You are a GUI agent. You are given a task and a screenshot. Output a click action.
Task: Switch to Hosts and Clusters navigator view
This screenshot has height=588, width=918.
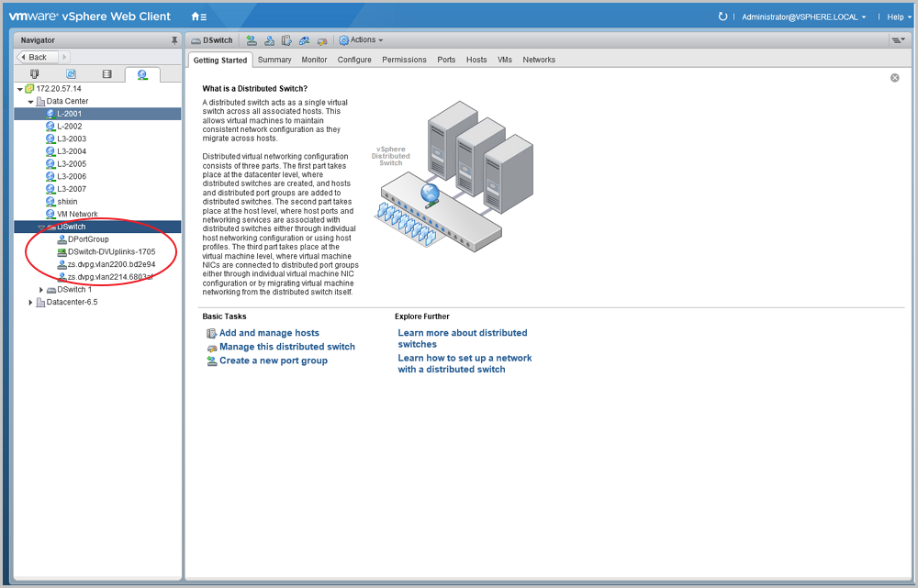tap(35, 74)
